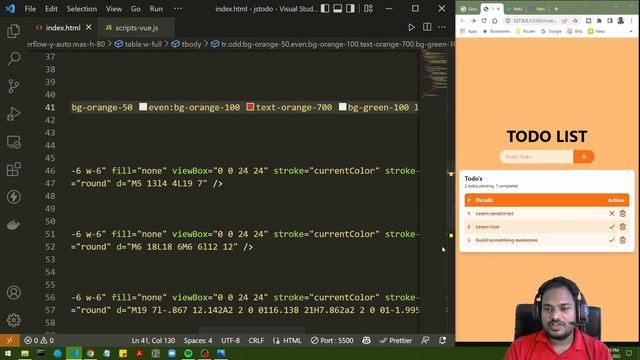This screenshot has height=360, width=640.
Task: Mark Build something awesome done with checkmark
Action: point(611,240)
